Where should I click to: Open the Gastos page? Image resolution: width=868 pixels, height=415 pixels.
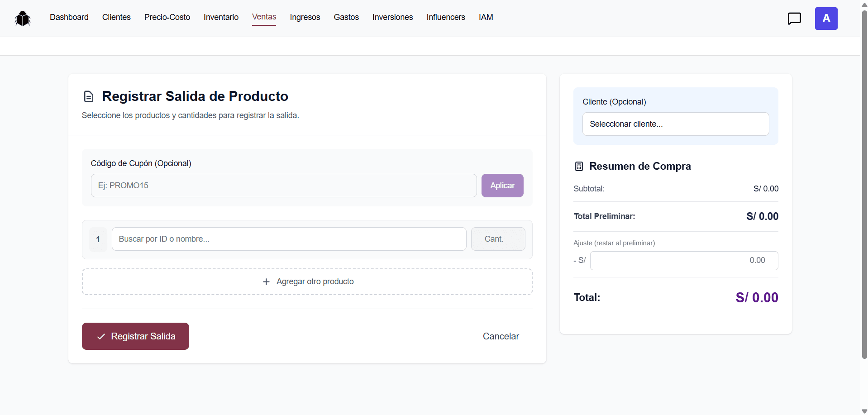point(346,17)
